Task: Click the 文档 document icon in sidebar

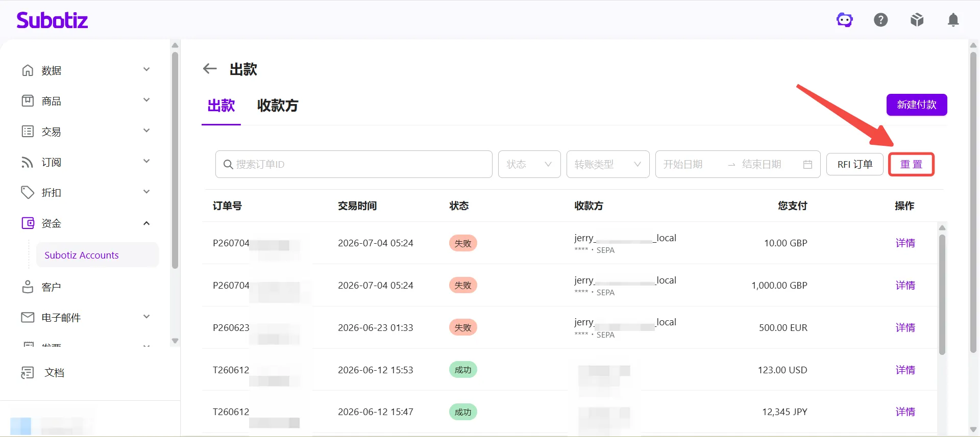Action: click(x=28, y=373)
